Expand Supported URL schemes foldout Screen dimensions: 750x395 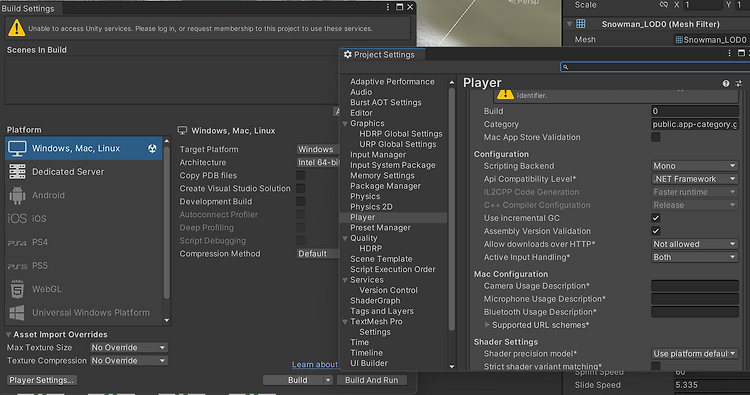point(487,325)
